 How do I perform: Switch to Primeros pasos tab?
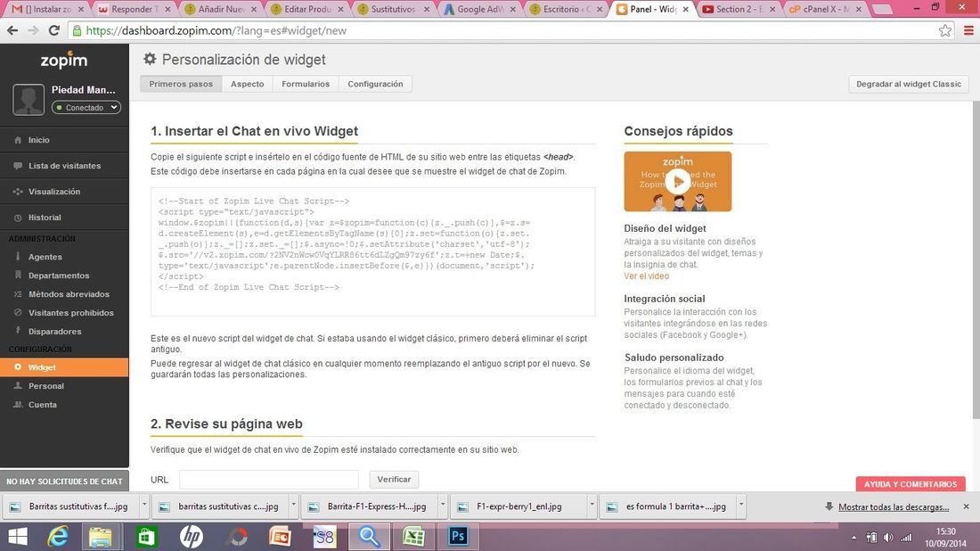click(181, 84)
